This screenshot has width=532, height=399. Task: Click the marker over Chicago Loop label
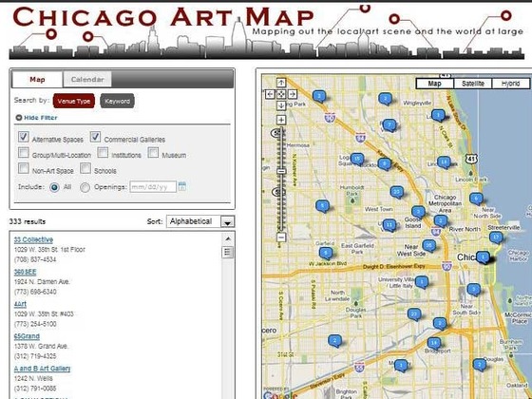pos(483,257)
